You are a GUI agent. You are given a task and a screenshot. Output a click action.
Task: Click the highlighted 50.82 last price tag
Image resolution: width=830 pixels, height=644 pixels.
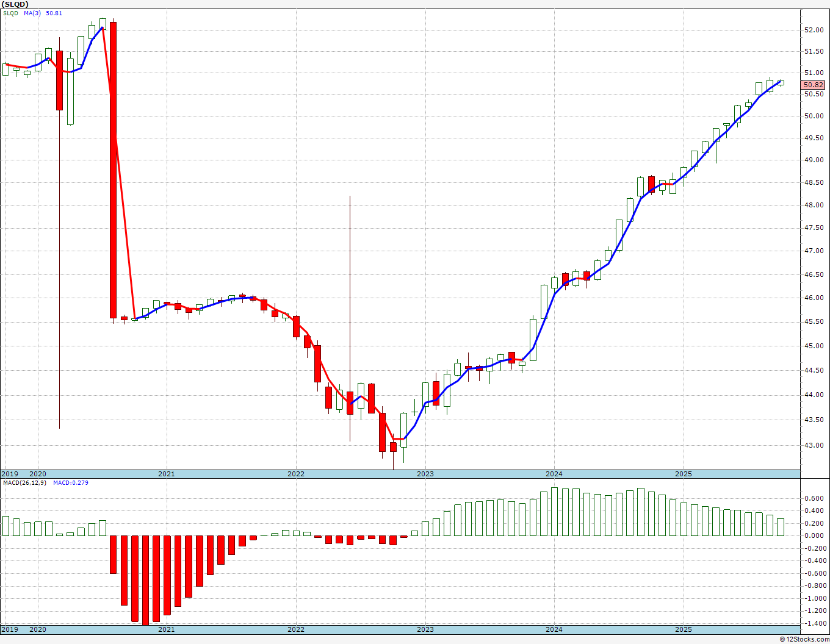click(814, 85)
